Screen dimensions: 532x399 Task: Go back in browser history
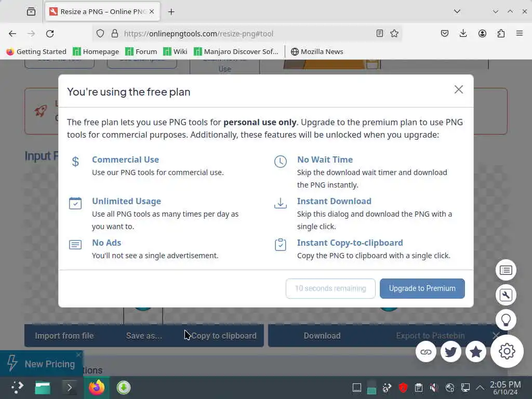coord(12,34)
